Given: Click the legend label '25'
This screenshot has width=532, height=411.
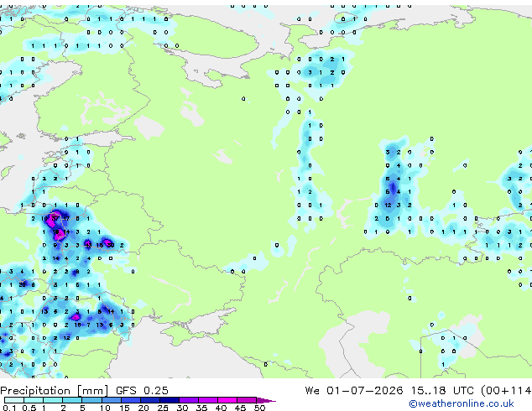Looking at the screenshot, I should (163, 408).
